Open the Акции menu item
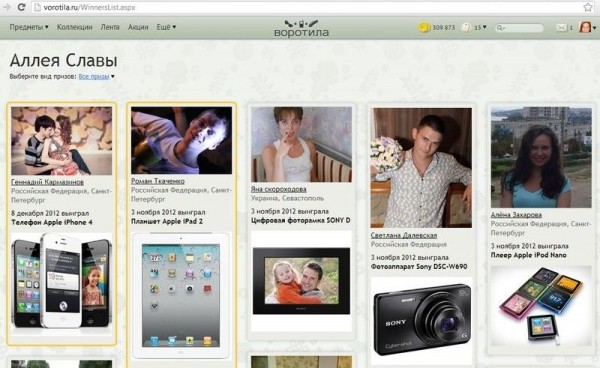The image size is (600, 368). coord(138,27)
